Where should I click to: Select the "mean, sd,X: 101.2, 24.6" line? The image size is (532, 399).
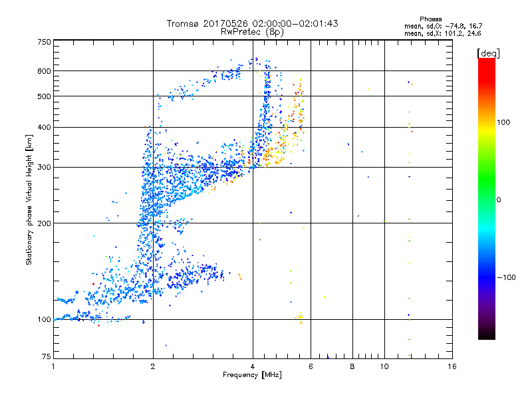pos(442,33)
